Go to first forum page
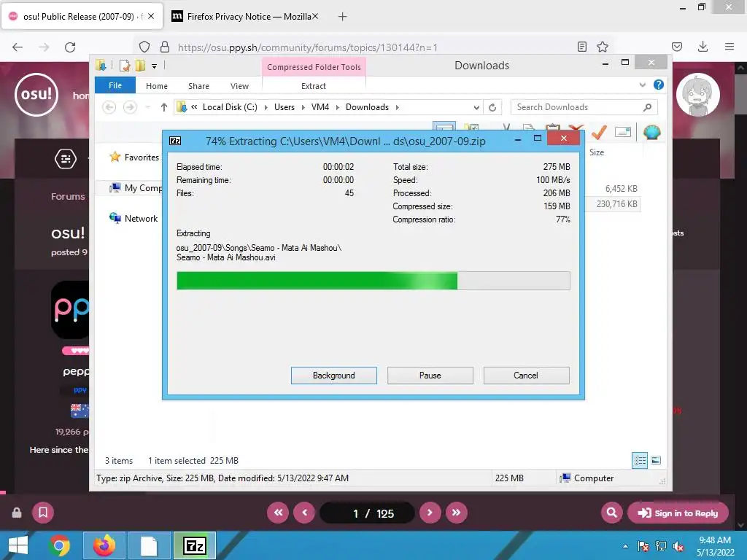This screenshot has height=560, width=747. [278, 513]
